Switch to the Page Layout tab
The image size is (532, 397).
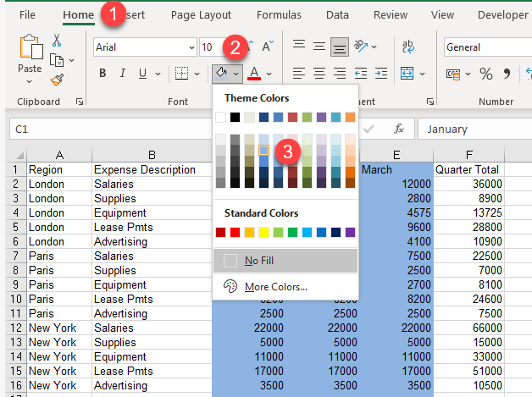coord(201,14)
